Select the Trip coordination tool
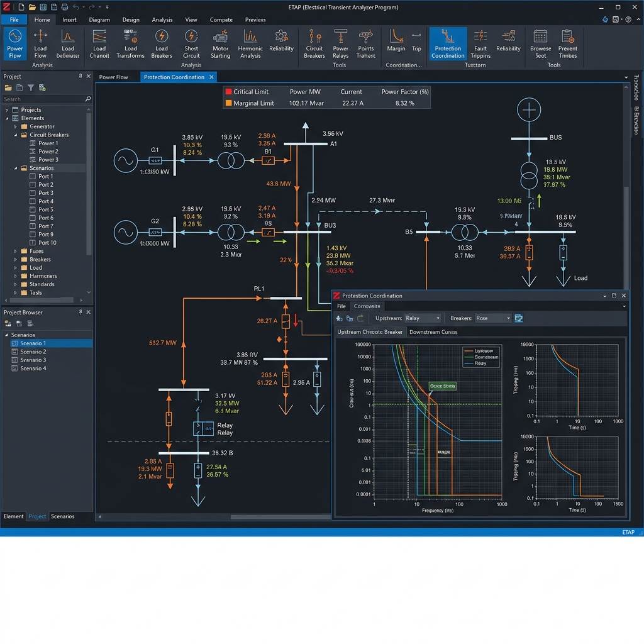 416,41
